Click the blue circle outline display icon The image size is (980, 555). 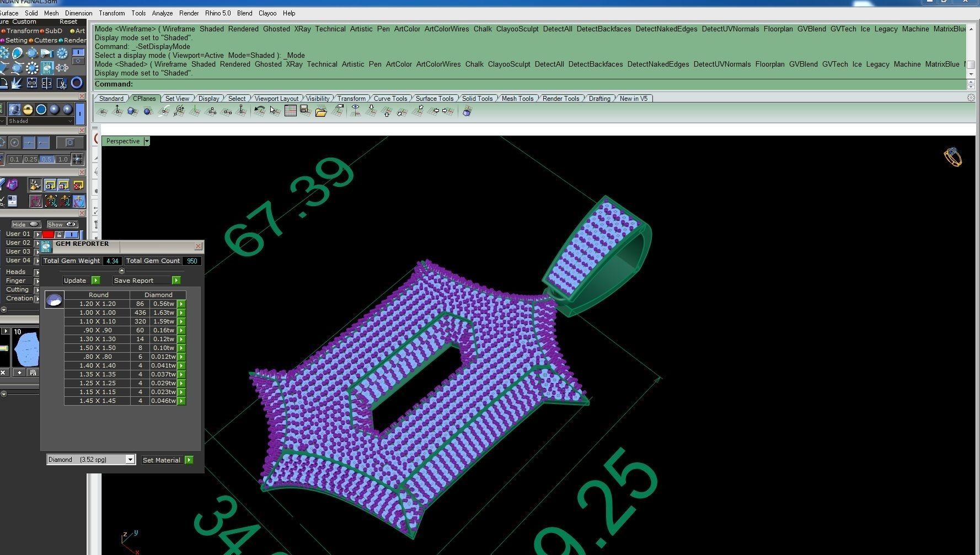(41, 109)
